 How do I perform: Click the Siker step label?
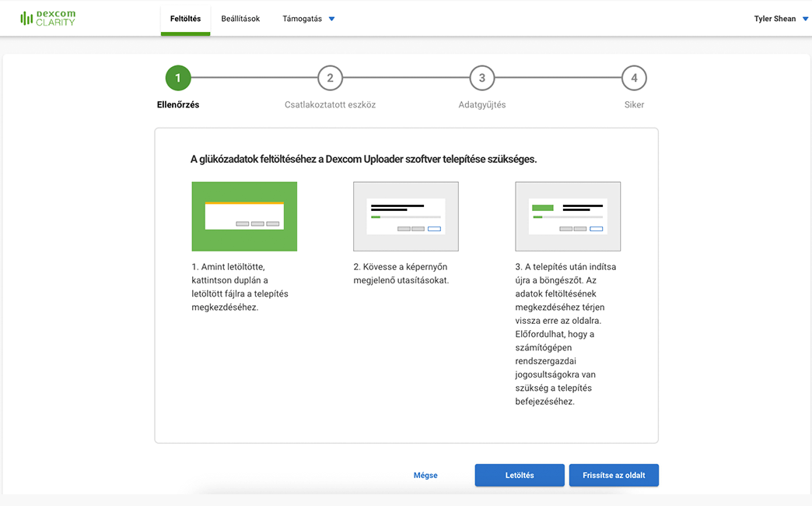click(634, 105)
